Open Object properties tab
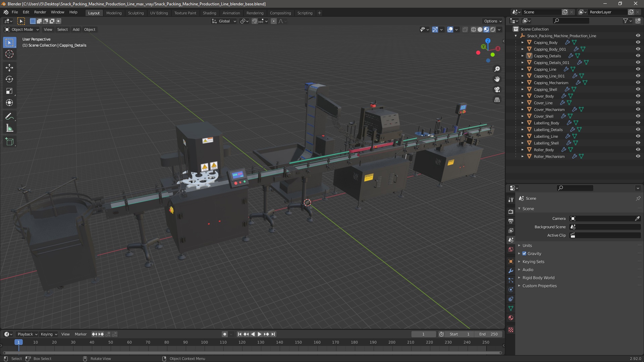The height and width of the screenshot is (362, 644). pos(511,261)
